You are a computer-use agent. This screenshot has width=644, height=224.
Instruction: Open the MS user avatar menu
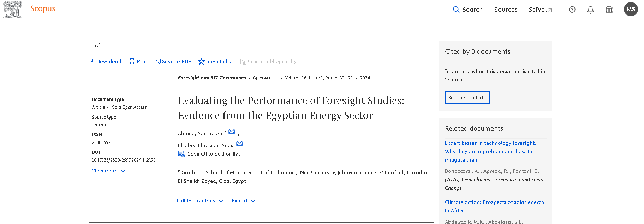coord(631,9)
